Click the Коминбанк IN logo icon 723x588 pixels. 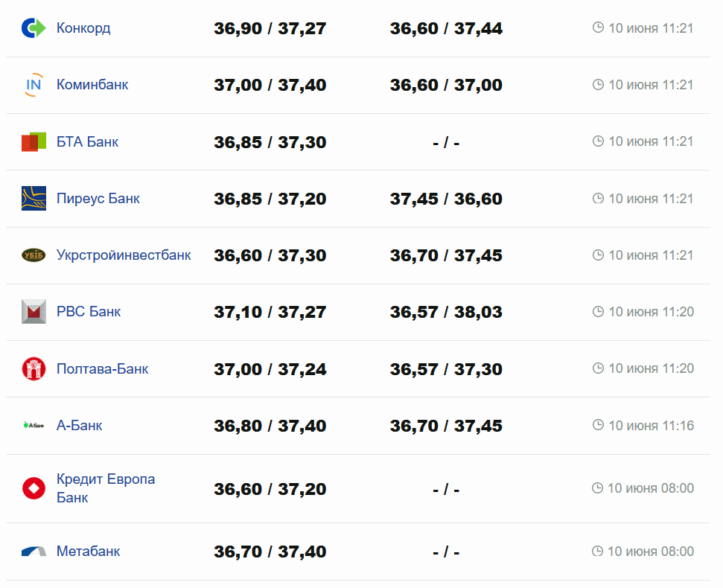point(34,86)
